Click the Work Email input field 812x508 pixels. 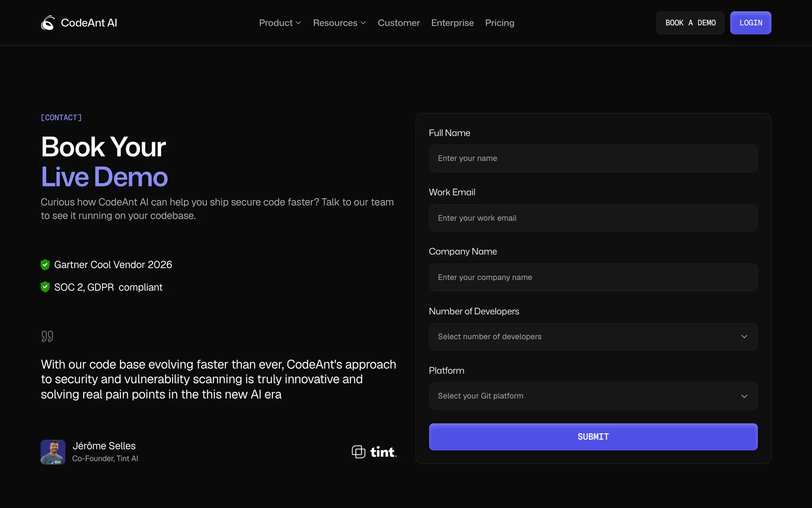[593, 218]
